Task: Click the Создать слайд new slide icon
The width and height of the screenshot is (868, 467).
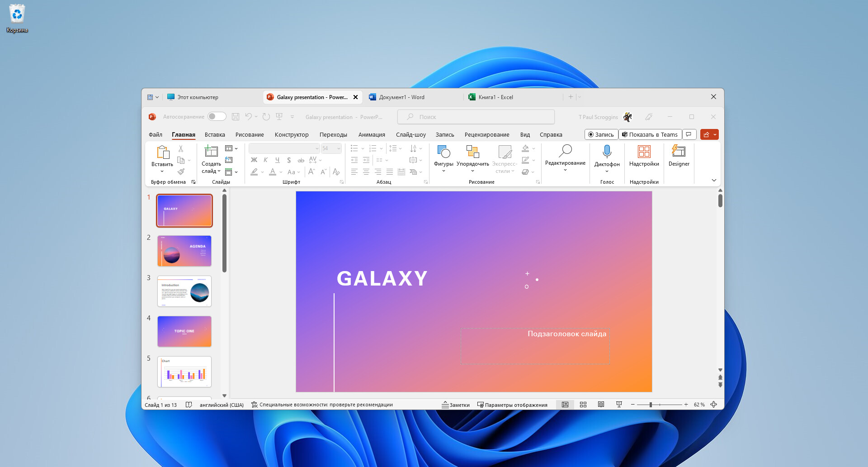Action: coord(211,152)
